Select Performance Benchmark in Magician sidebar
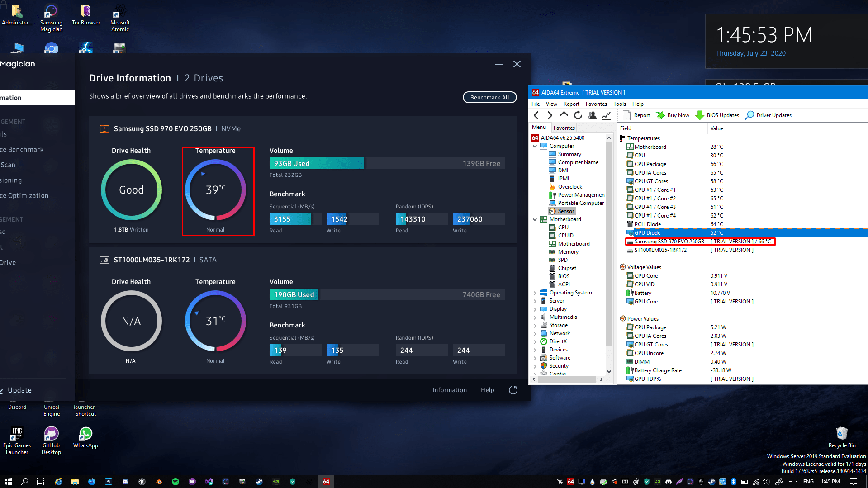Screen dimensions: 868x488 tap(22, 149)
